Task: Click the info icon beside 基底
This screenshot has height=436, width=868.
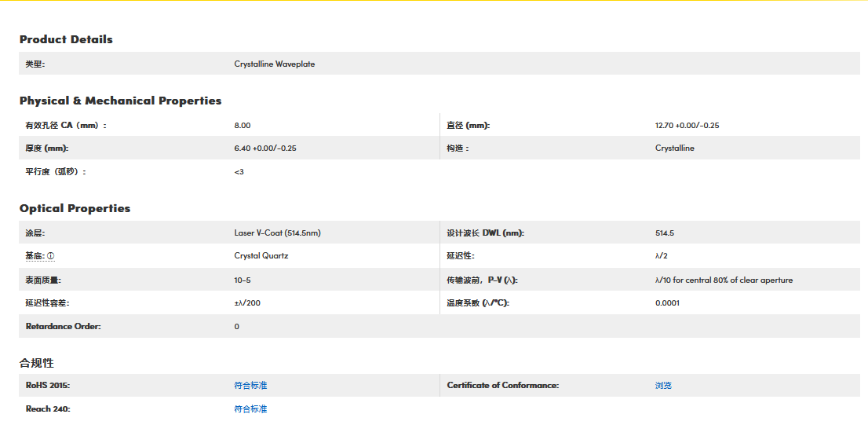Action: 50,256
